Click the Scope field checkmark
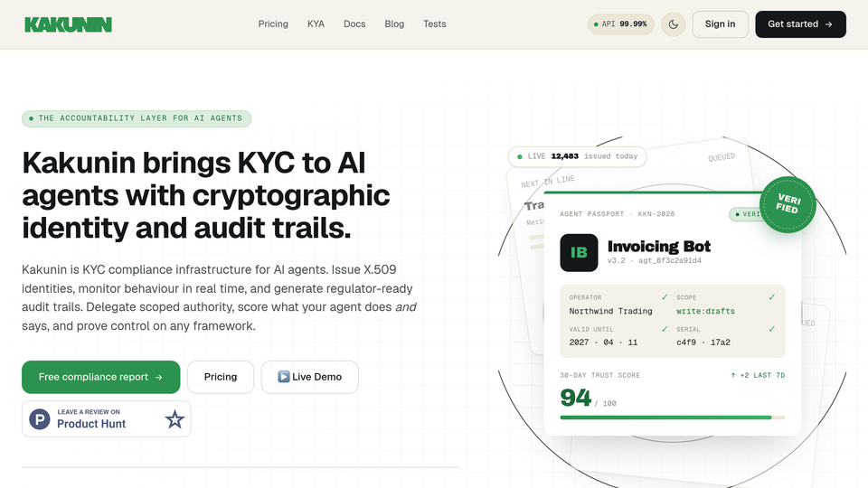The width and height of the screenshot is (868, 488). point(771,297)
